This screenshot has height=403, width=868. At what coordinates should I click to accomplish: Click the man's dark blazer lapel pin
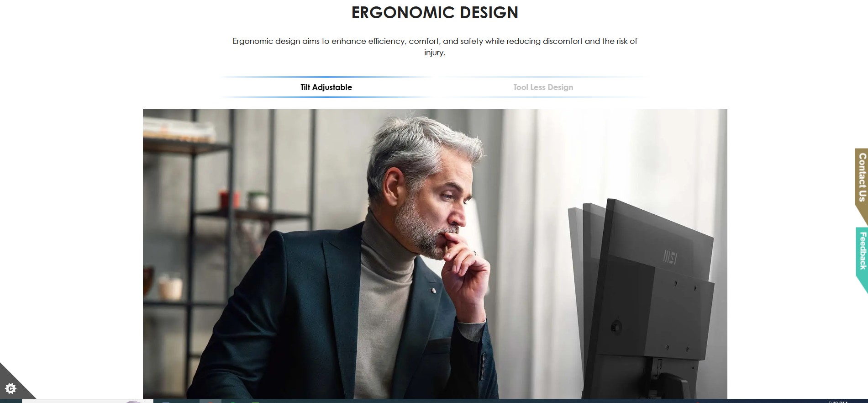pyautogui.click(x=433, y=291)
